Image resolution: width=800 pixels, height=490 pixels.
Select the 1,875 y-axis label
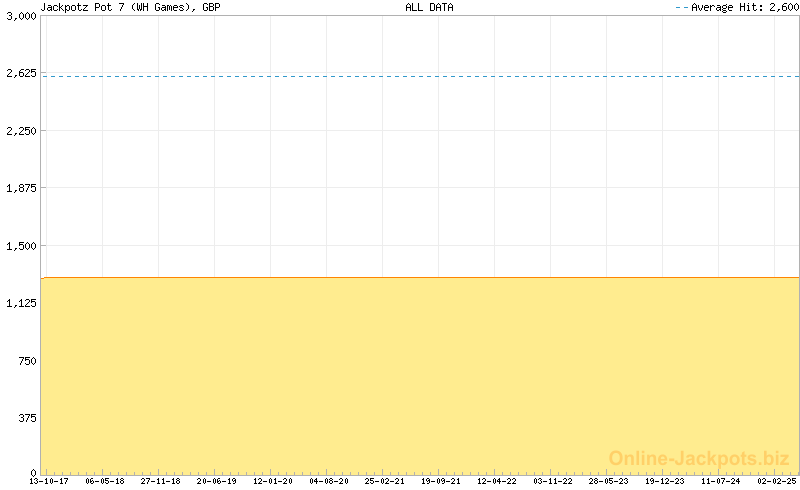pyautogui.click(x=20, y=188)
